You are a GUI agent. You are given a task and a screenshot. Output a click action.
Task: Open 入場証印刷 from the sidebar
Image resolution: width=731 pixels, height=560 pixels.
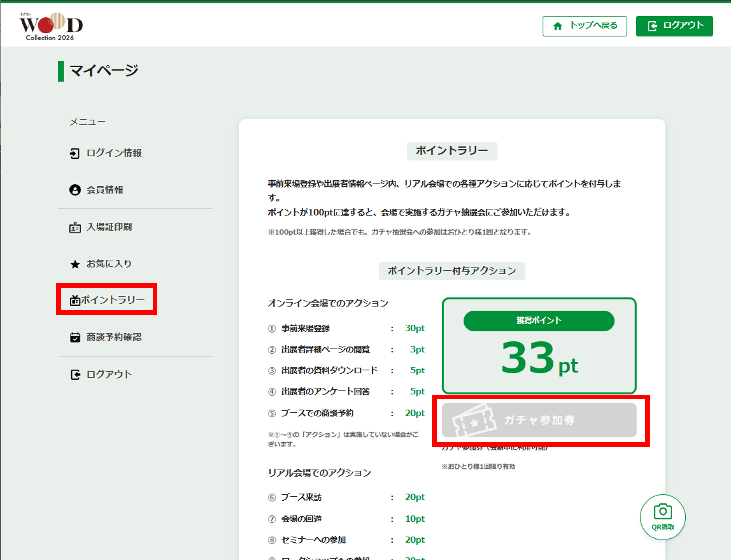(109, 227)
